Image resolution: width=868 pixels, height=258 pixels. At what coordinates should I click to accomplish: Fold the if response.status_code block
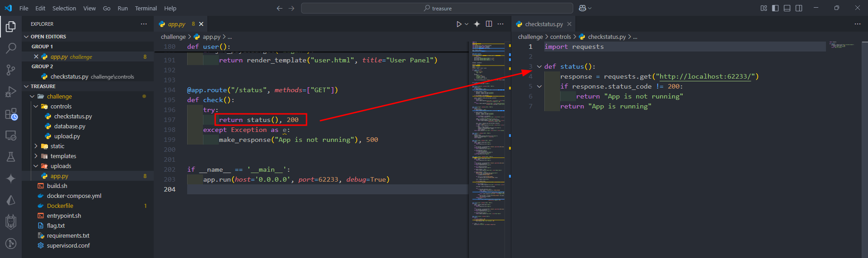coord(539,86)
